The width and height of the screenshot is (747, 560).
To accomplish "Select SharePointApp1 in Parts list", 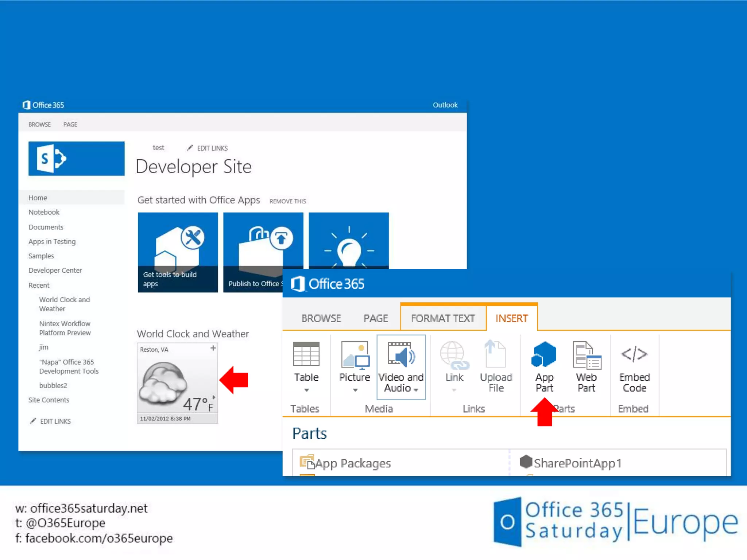I will [x=577, y=463].
